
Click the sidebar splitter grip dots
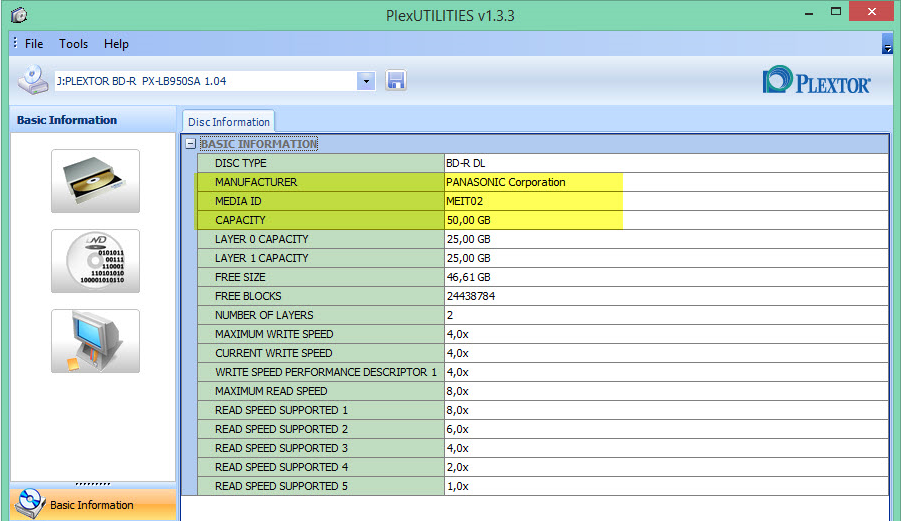coord(93,484)
